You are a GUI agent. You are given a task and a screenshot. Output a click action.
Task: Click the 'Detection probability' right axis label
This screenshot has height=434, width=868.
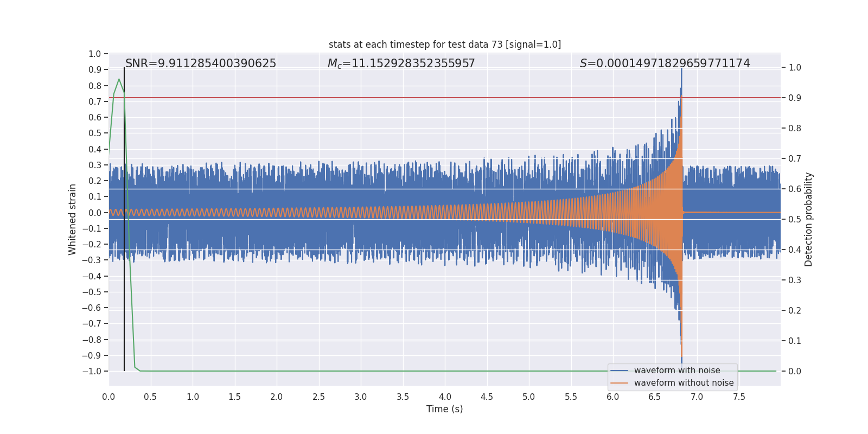(x=808, y=219)
